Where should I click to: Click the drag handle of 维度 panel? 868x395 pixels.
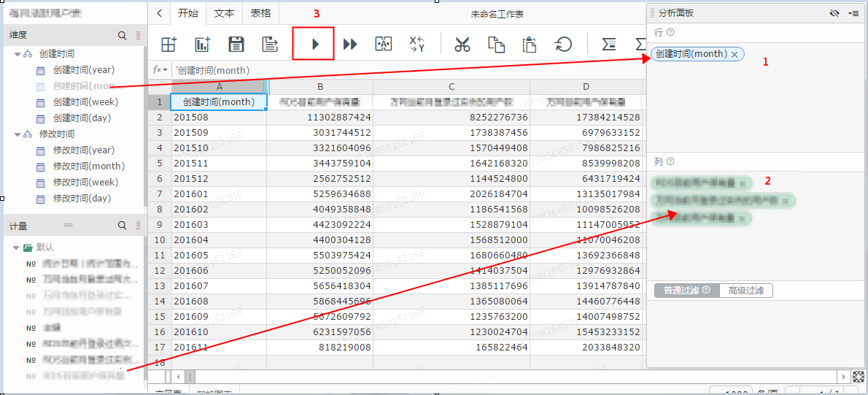pyautogui.click(x=139, y=36)
